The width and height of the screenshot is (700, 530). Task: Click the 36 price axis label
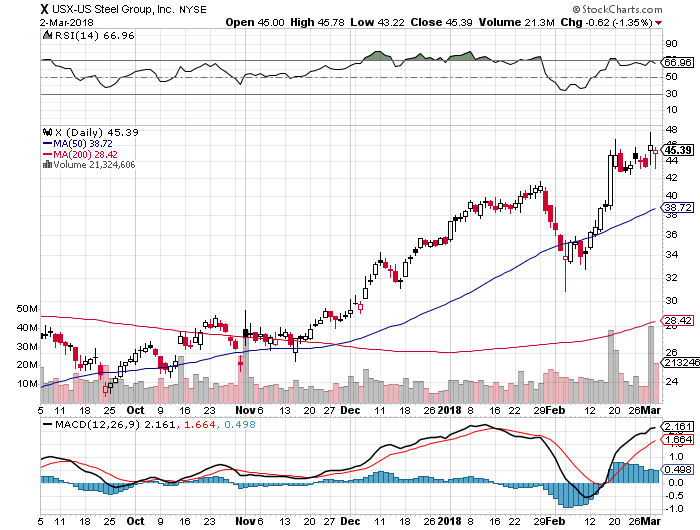[671, 235]
